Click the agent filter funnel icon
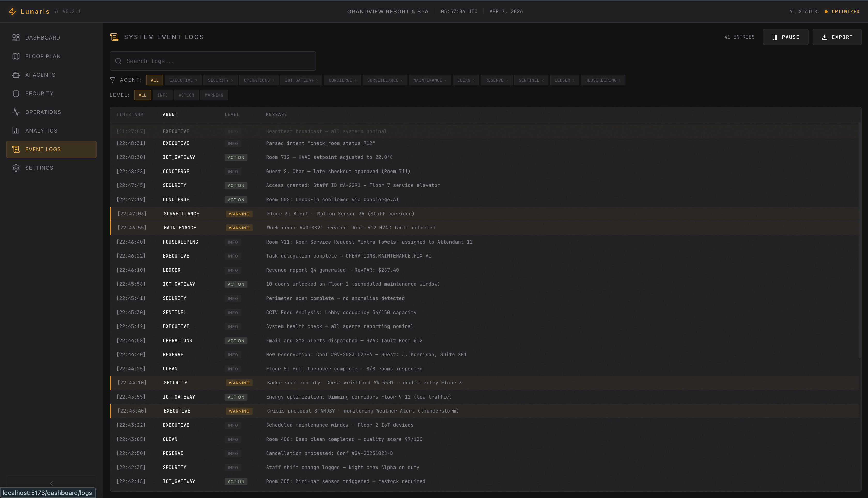 pyautogui.click(x=113, y=80)
